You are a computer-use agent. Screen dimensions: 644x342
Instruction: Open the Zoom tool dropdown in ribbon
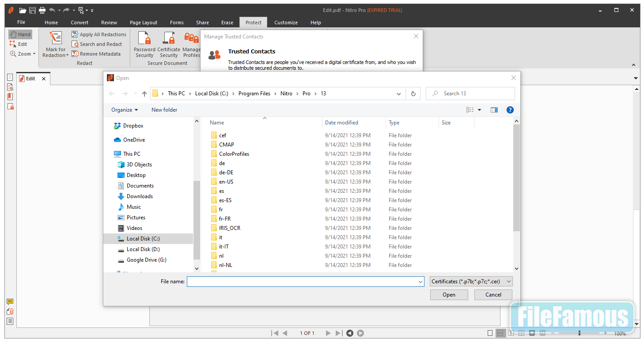click(x=34, y=54)
